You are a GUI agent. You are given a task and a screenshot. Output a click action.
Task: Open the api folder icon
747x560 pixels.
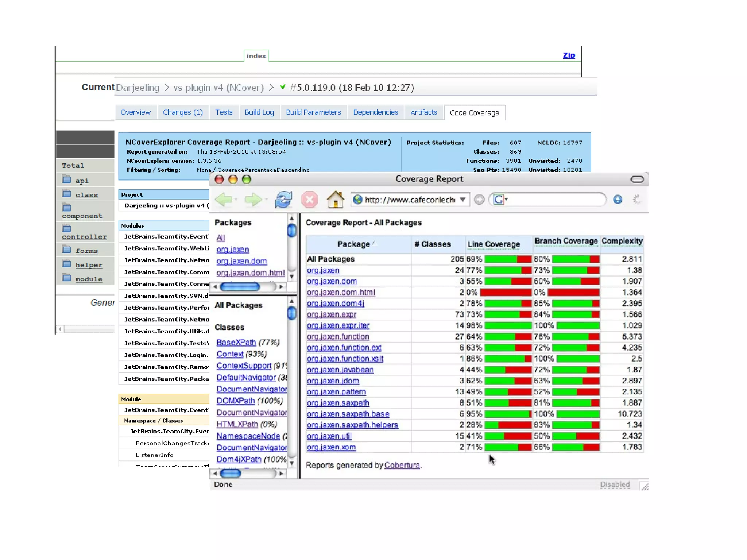[67, 179]
